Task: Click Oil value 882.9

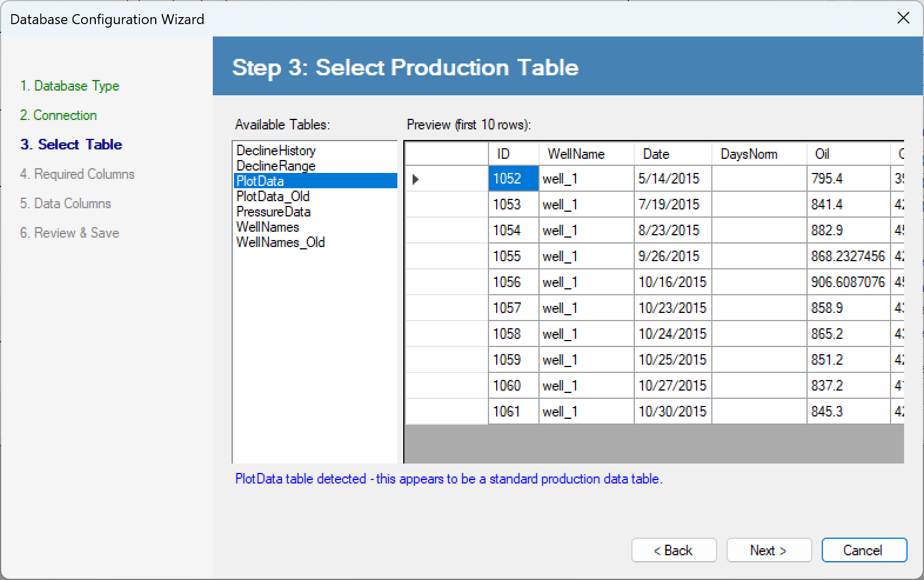Action: pos(849,231)
